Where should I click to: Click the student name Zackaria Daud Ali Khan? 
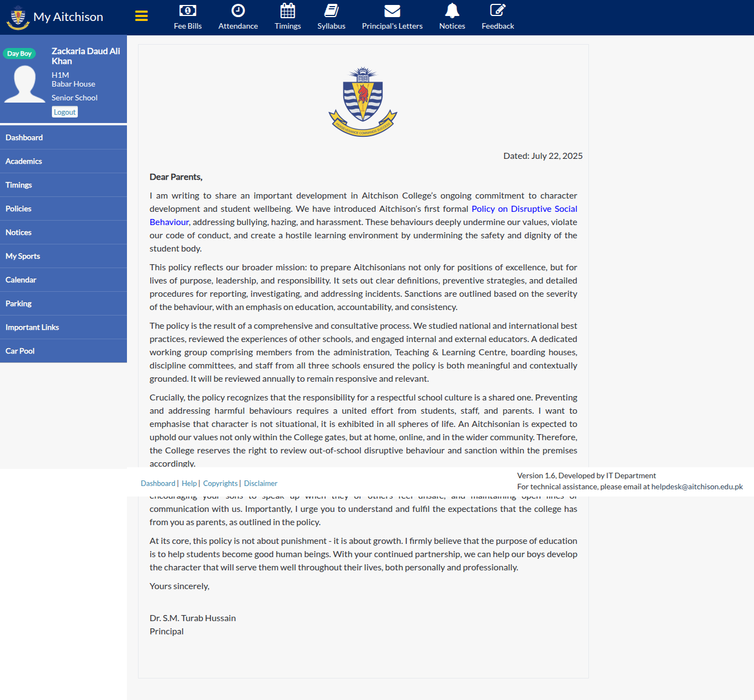(86, 56)
